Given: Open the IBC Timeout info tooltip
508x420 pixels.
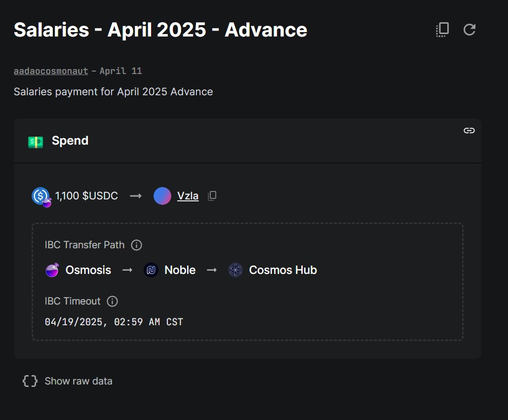Looking at the screenshot, I should tap(113, 301).
